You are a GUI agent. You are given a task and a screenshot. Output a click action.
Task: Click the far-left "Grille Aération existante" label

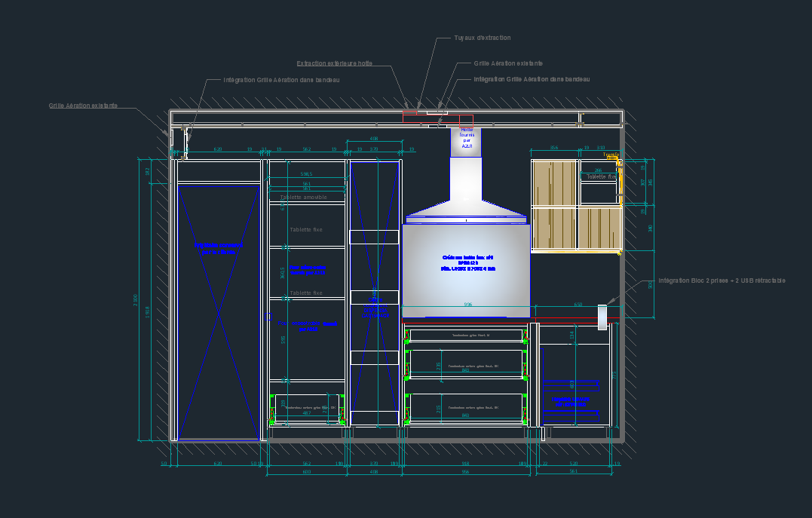point(83,106)
